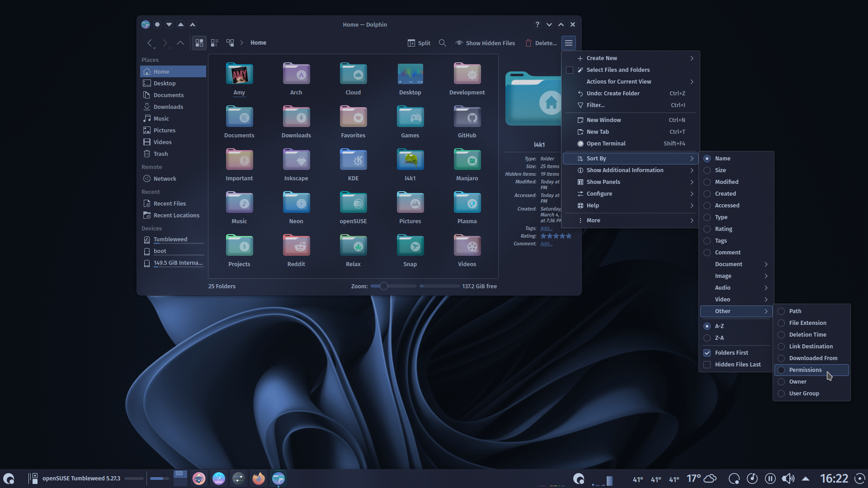The image size is (868, 488).
Task: Adjust the Zoom slider handle
Action: click(x=383, y=286)
